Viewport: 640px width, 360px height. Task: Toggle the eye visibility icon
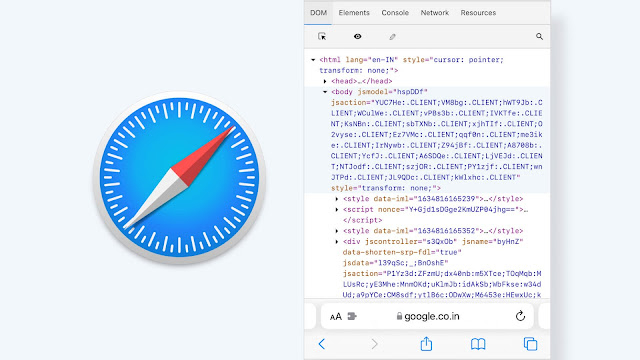(x=357, y=36)
